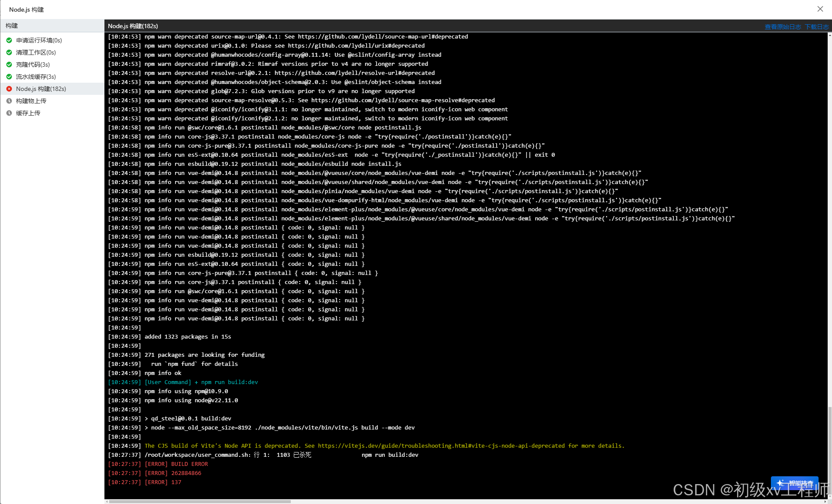Click the down arrow of the vertical scrollbar

pyautogui.click(x=829, y=497)
